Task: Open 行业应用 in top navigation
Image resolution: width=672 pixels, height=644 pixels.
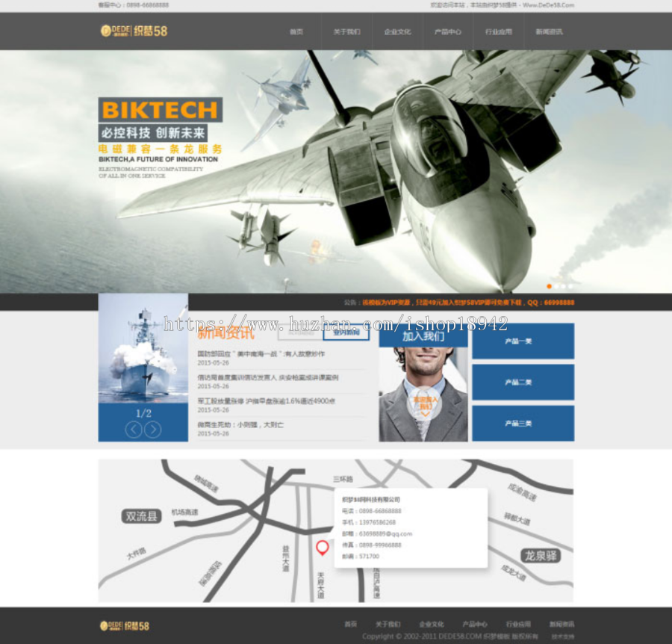Action: click(499, 31)
